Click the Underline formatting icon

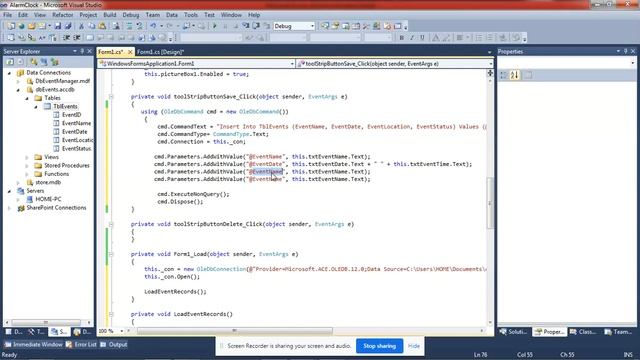click(422, 38)
